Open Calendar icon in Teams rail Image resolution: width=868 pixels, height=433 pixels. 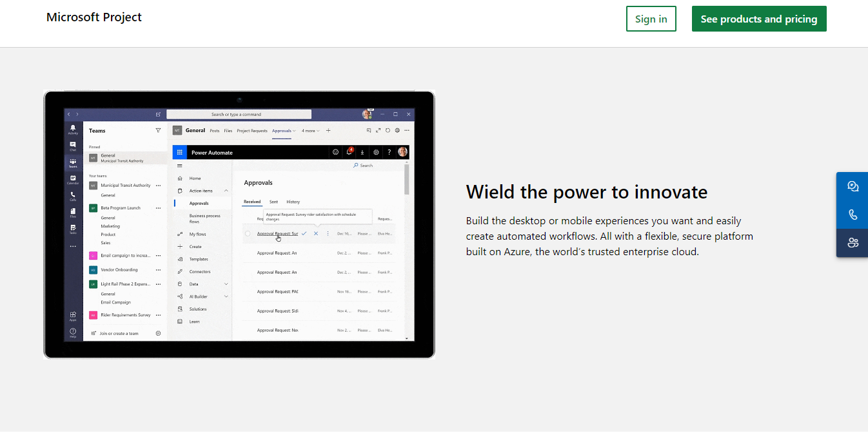point(73,179)
